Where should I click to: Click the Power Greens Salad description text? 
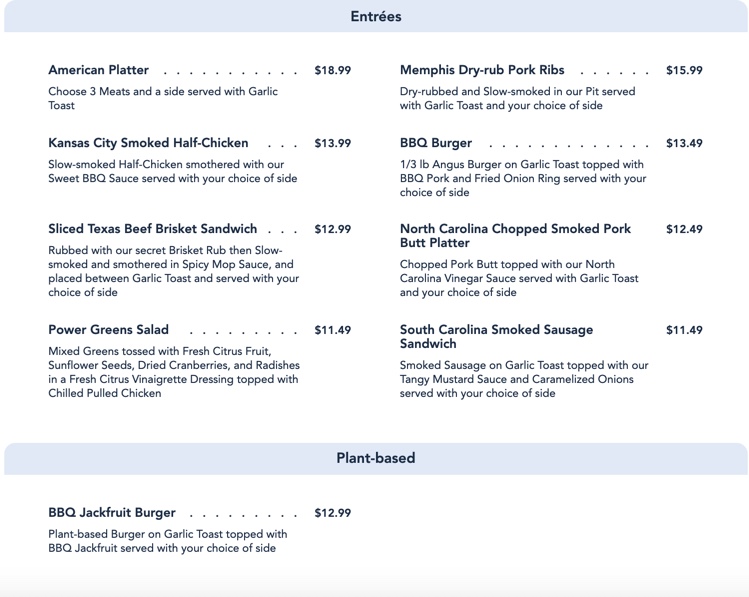[173, 372]
